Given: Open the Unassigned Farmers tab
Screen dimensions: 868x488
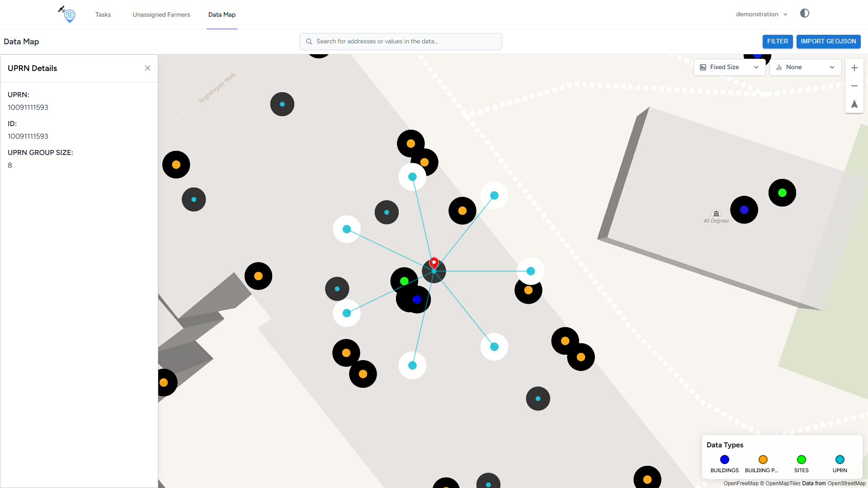Looking at the screenshot, I should coord(161,14).
